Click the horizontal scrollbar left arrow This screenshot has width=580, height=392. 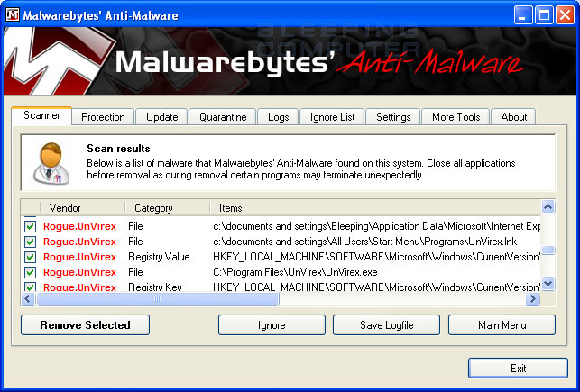click(28, 298)
